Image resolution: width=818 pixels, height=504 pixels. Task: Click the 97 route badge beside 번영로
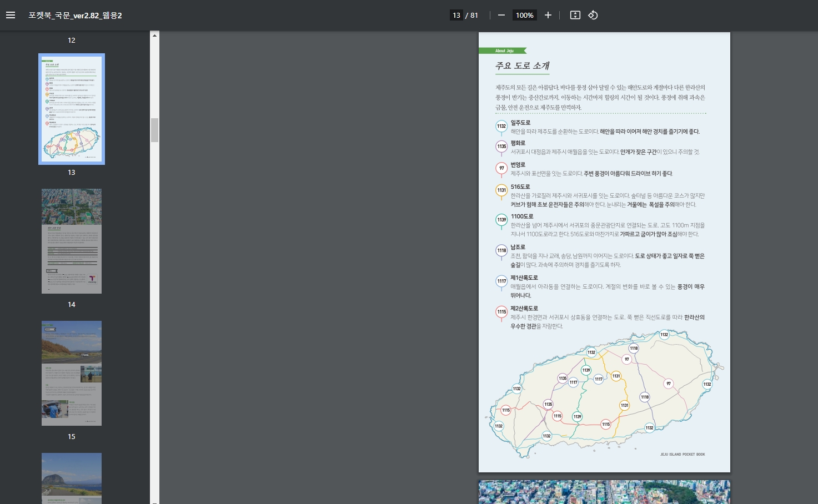(x=501, y=168)
